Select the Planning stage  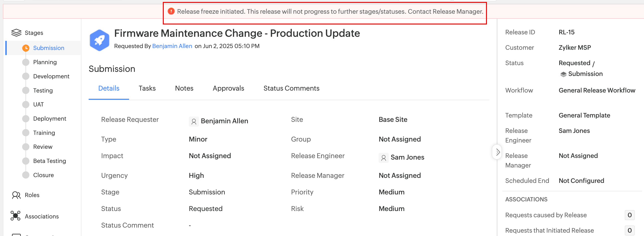pyautogui.click(x=45, y=62)
